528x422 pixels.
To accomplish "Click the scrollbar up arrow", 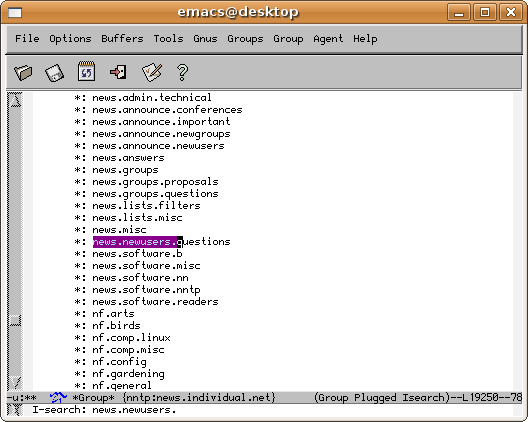I will [x=14, y=100].
